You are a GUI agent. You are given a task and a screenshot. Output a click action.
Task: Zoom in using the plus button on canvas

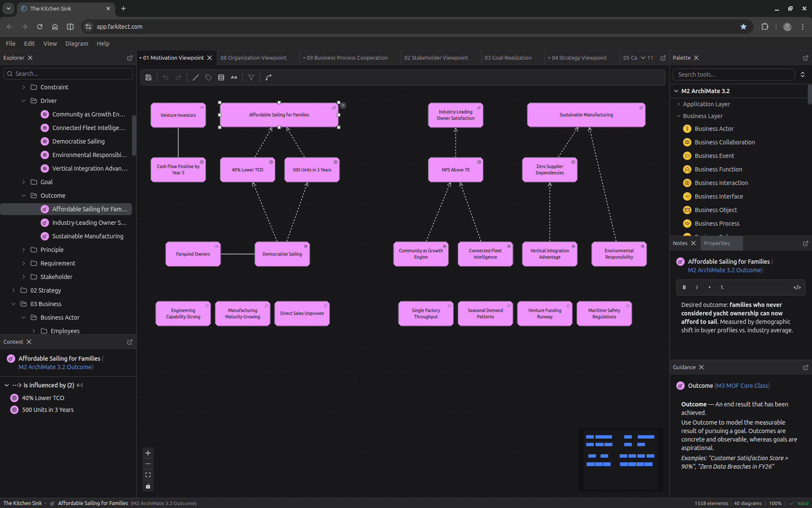148,453
